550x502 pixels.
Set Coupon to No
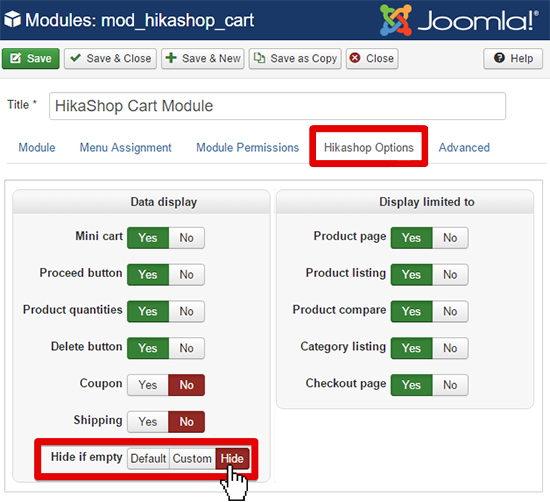[187, 385]
